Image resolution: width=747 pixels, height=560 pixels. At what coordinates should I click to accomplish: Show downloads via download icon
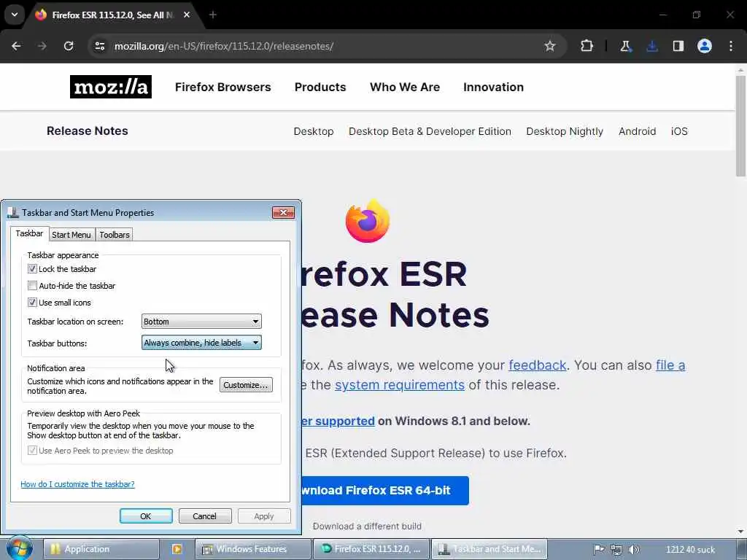651,46
